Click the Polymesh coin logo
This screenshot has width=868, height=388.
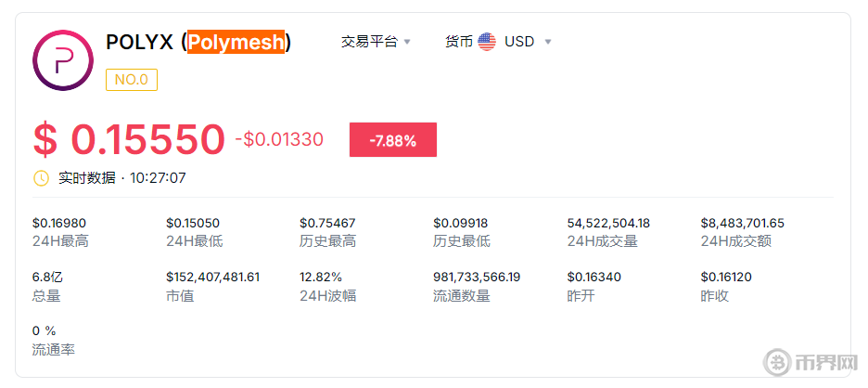coord(63,60)
